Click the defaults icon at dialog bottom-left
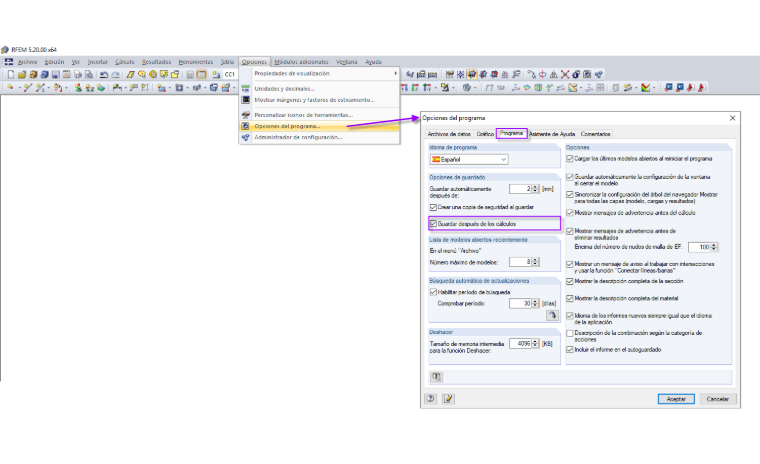This screenshot has height=464, width=760. 436,377
